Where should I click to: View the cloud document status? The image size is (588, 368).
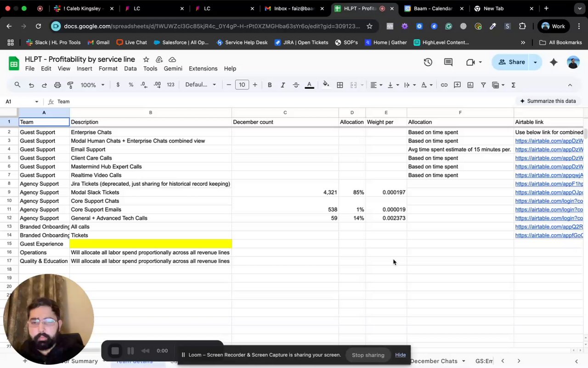172,60
